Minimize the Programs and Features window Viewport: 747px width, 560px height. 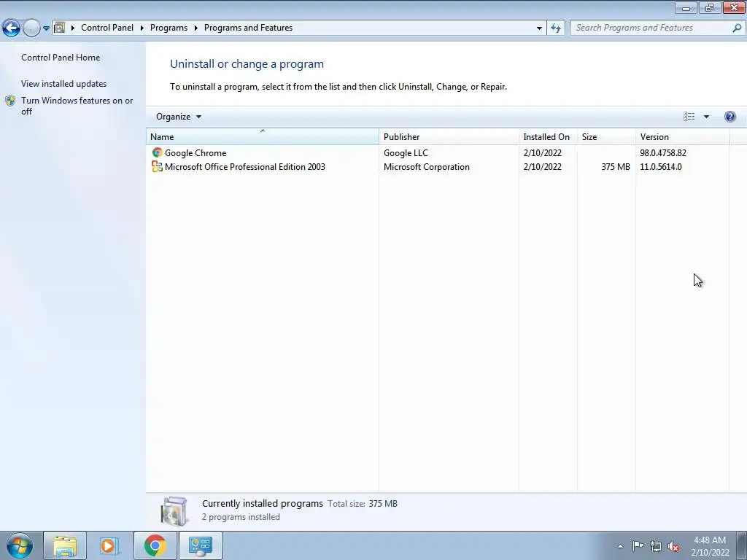[x=686, y=7]
